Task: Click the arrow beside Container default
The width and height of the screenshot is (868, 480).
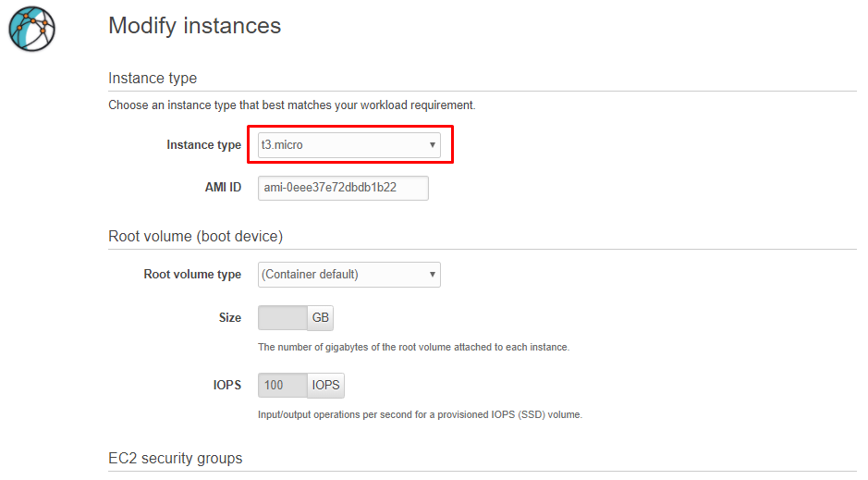Action: tap(432, 275)
